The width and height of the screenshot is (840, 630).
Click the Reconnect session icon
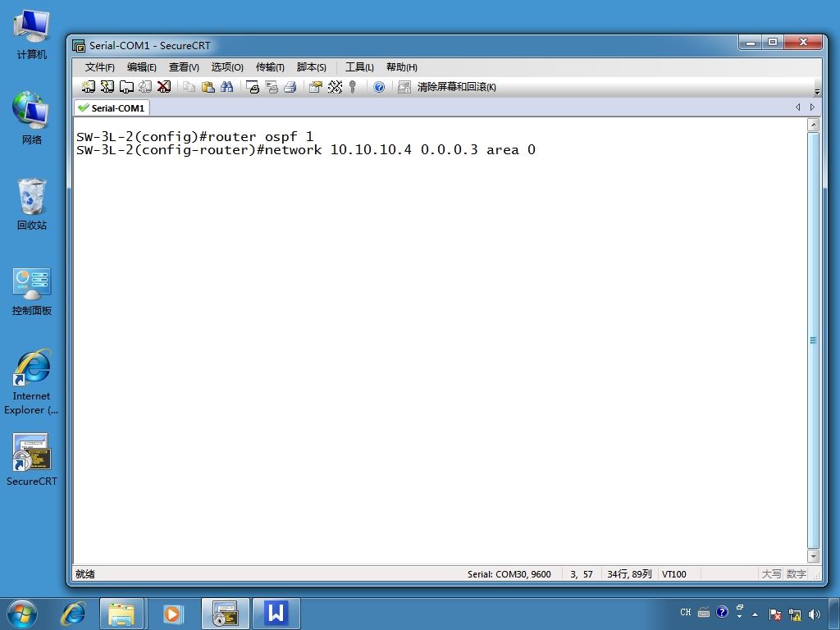pyautogui.click(x=145, y=87)
